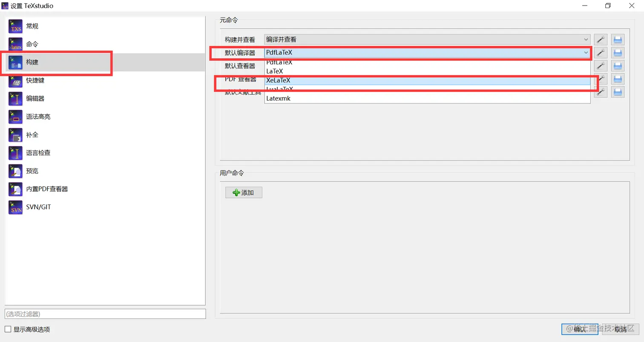Image resolution: width=644 pixels, height=342 pixels.
Task: Open the 编辑器 editor settings page
Action: tap(105, 98)
